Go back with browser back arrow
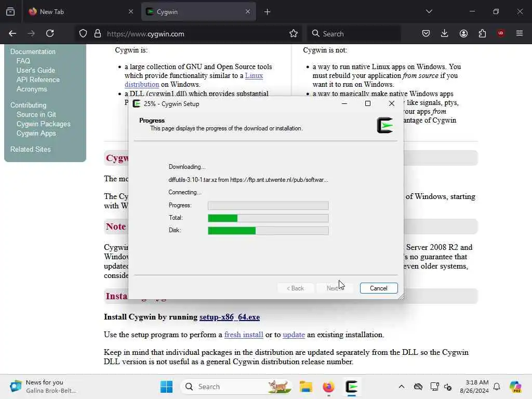The width and height of the screenshot is (532, 399). (x=12, y=34)
